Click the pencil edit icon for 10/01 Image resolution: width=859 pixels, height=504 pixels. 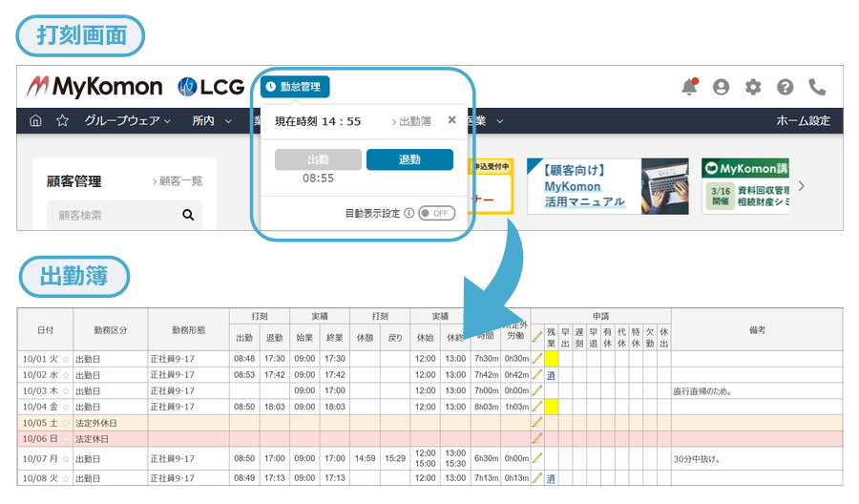pos(537,359)
